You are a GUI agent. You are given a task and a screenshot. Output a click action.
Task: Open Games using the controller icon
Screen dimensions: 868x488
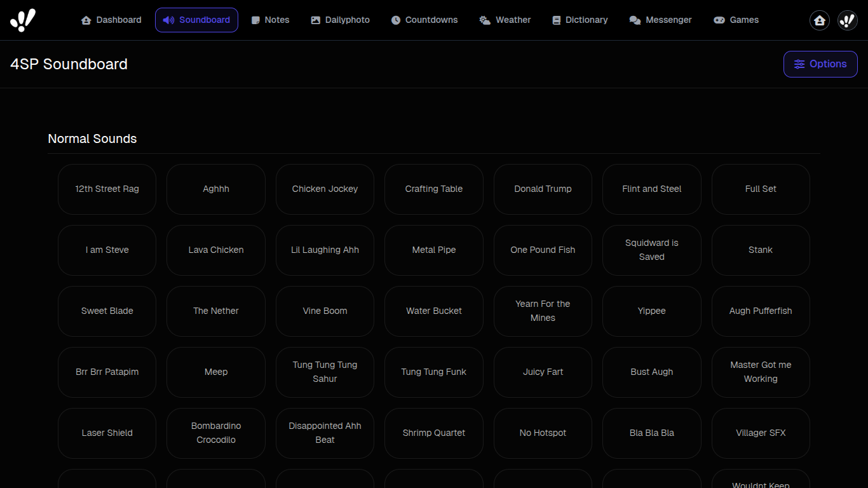pos(719,20)
